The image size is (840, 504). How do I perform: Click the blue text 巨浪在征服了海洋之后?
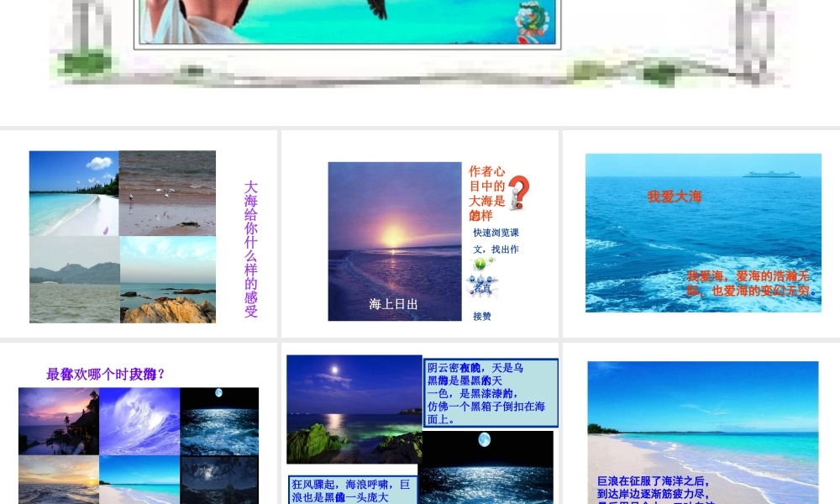(653, 481)
